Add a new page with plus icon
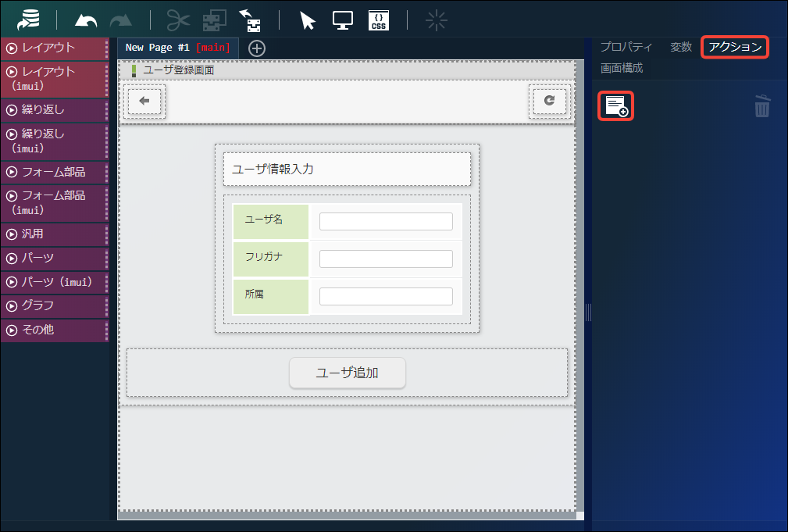The height and width of the screenshot is (532, 788). pos(257,48)
